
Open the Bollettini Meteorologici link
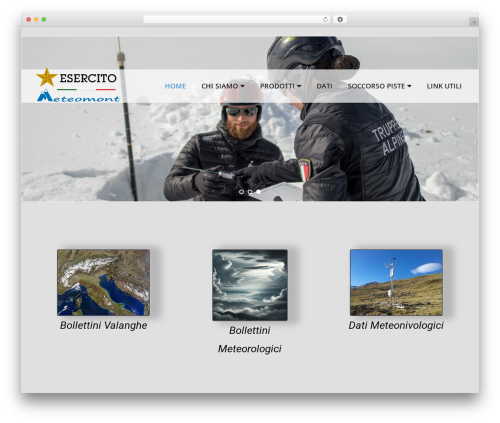click(250, 340)
